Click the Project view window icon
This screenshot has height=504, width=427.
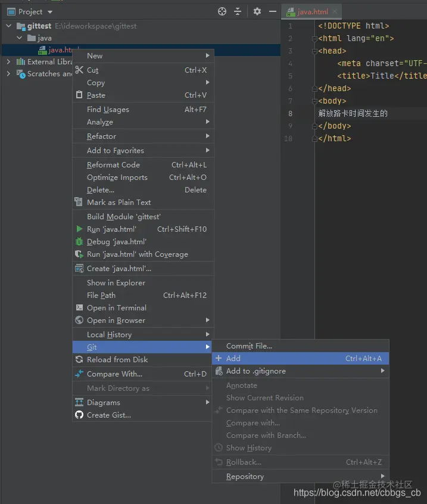click(x=11, y=12)
